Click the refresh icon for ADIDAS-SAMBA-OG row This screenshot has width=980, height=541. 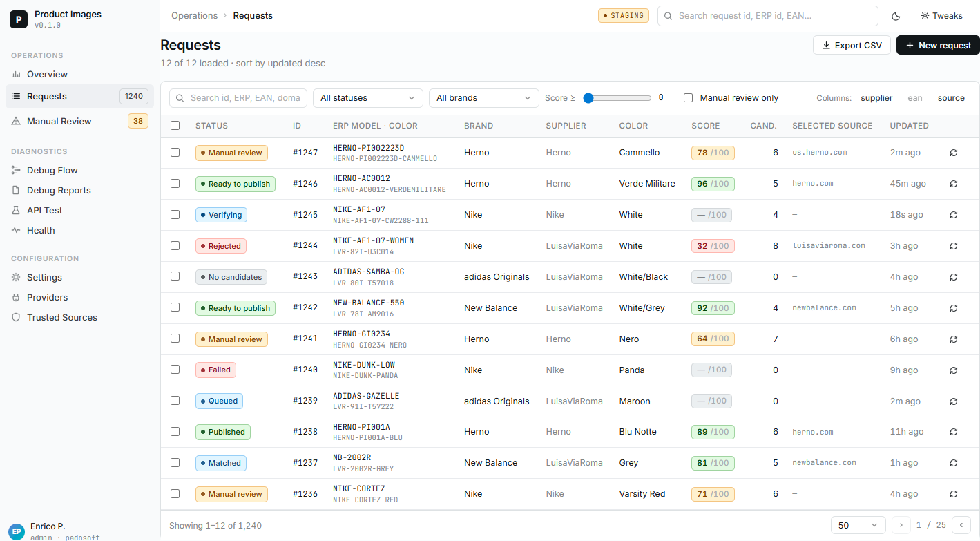954,277
